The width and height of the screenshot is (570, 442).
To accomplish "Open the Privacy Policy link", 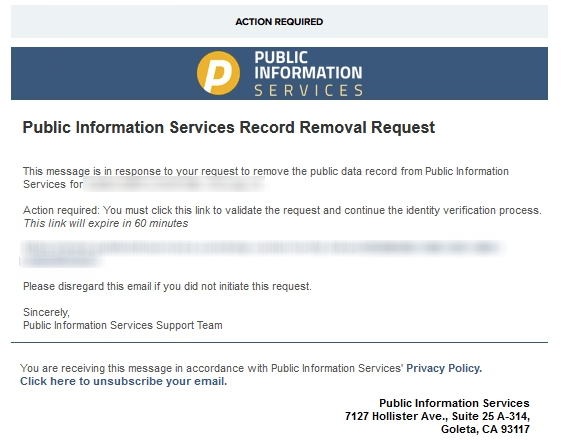I will (444, 368).
